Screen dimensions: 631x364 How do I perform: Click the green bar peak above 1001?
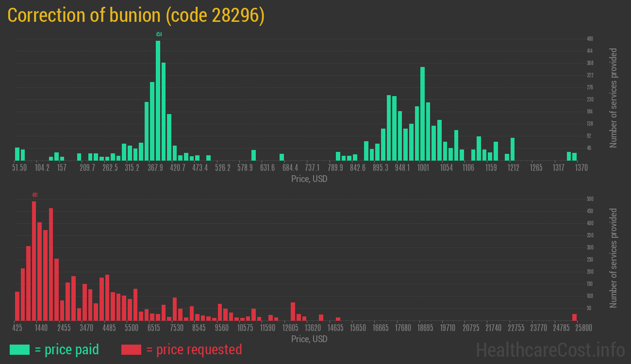422,114
